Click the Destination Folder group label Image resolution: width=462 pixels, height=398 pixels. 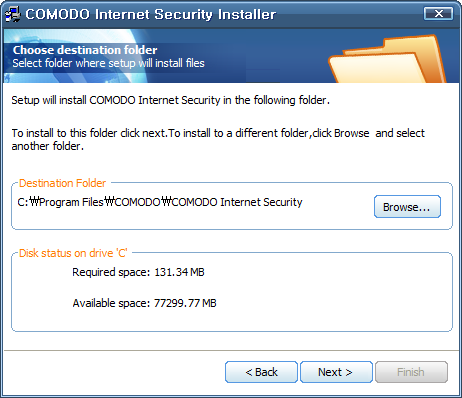click(x=62, y=183)
